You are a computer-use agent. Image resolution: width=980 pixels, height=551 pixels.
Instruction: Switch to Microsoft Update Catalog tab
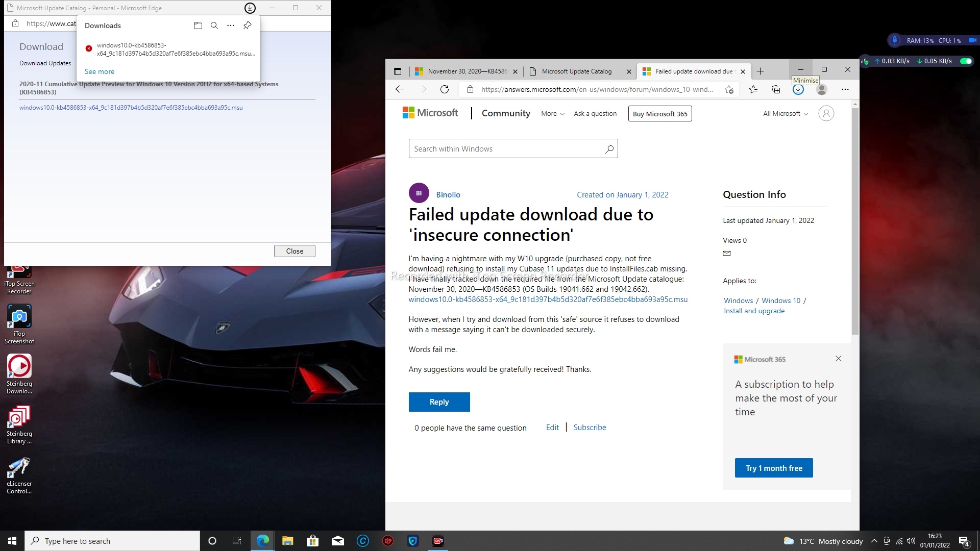pyautogui.click(x=580, y=71)
